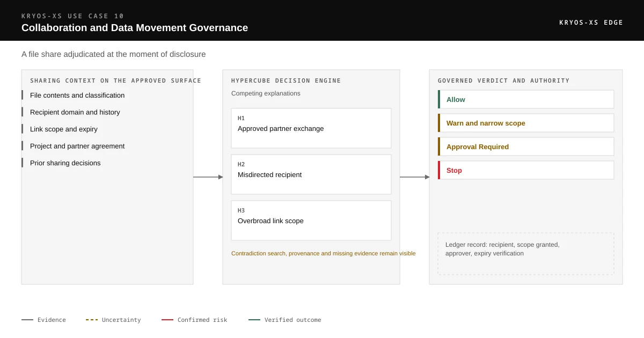Click the Ledger record dashed box
The width and height of the screenshot is (644, 338).
pos(526,254)
